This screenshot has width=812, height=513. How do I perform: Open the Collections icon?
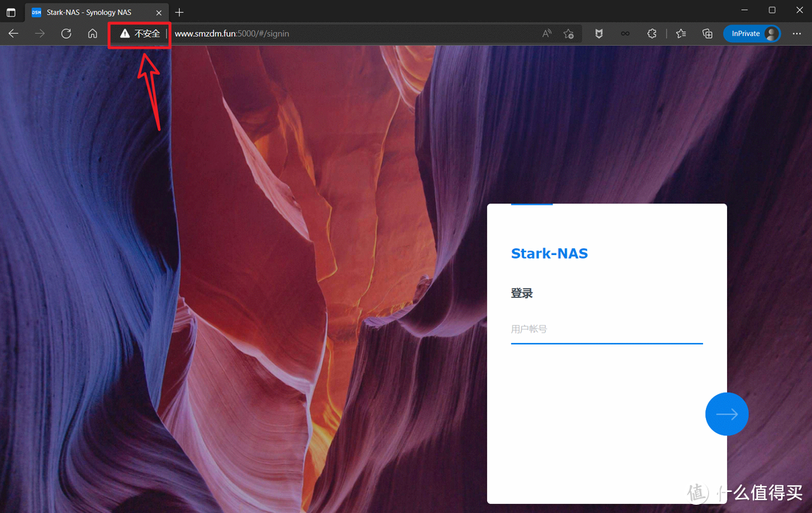tap(707, 34)
